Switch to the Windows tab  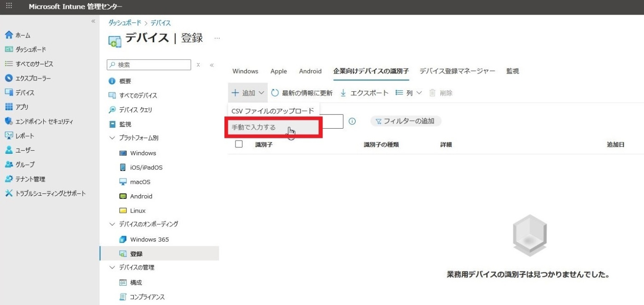(x=245, y=71)
